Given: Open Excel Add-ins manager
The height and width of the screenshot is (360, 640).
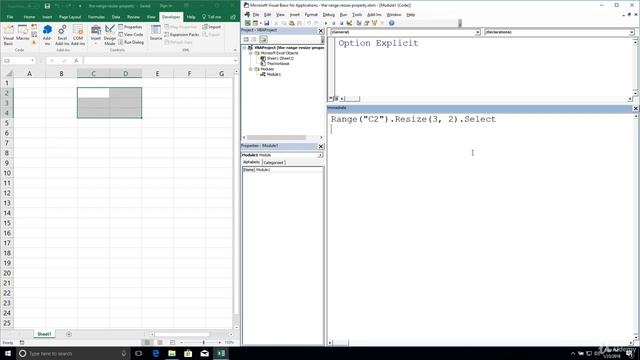Looking at the screenshot, I should point(62,35).
